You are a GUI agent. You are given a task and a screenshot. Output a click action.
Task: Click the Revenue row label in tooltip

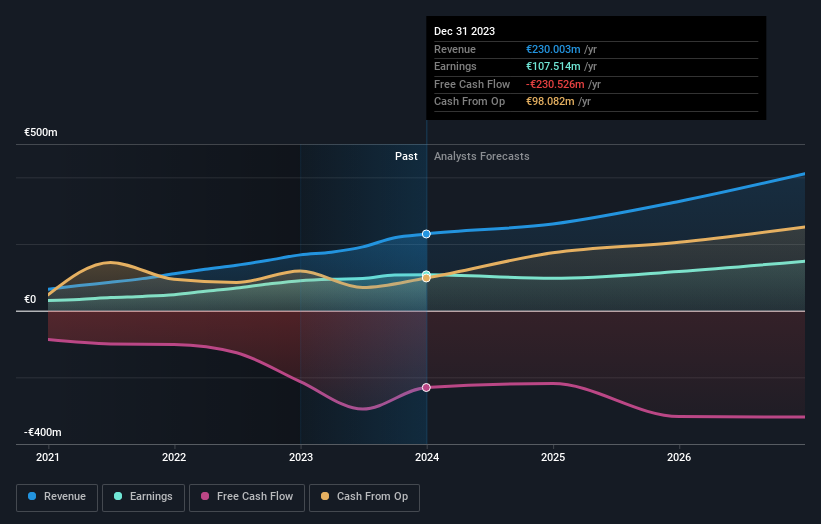(x=455, y=49)
